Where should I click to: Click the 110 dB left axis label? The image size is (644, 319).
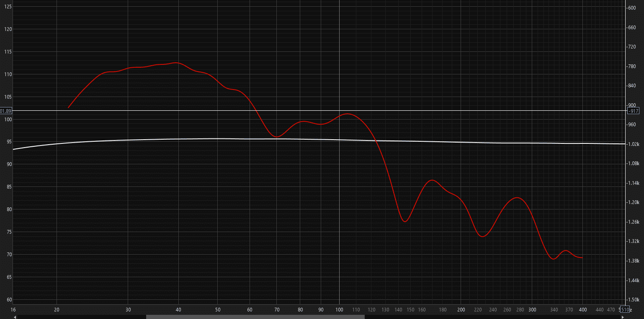(8, 74)
